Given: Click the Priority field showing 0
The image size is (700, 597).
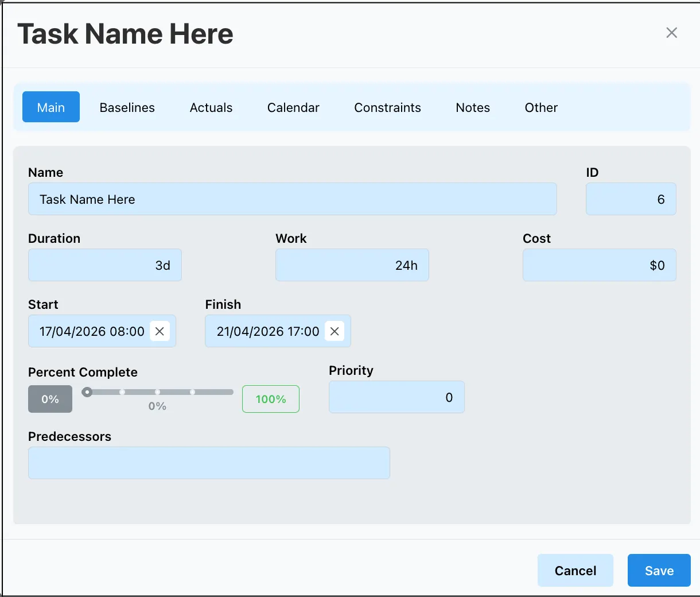Looking at the screenshot, I should point(396,397).
